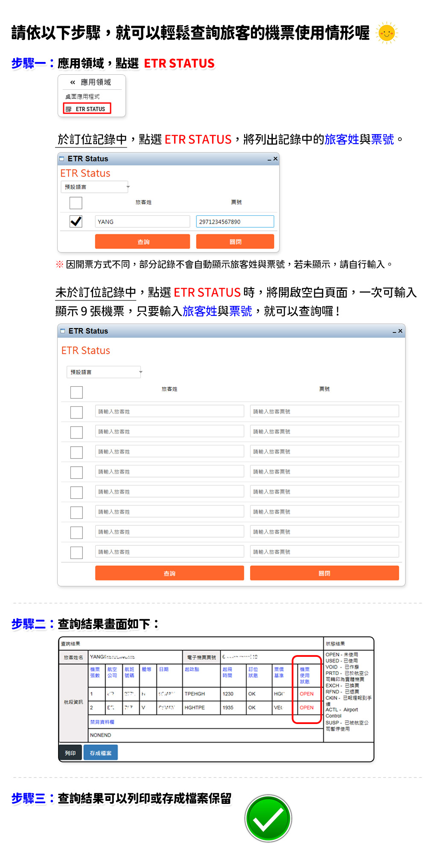The height and width of the screenshot is (868, 438).
Task: Open ETR STATUS from the 桌面應用程式 list
Action: coord(87,109)
